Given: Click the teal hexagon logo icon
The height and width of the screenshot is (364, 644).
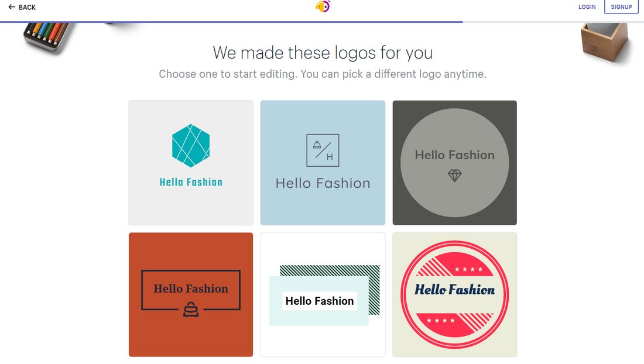Looking at the screenshot, I should [x=191, y=145].
